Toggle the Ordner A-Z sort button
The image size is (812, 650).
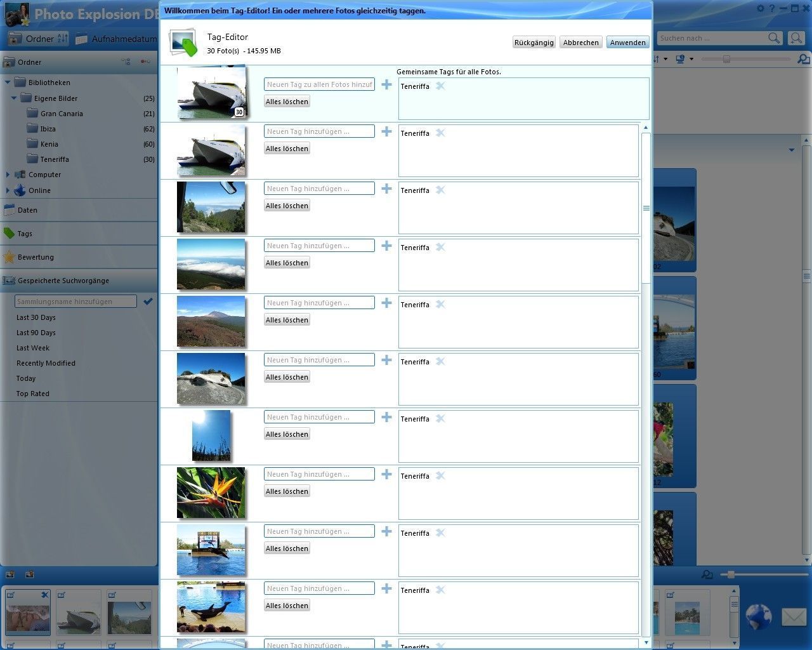point(62,39)
